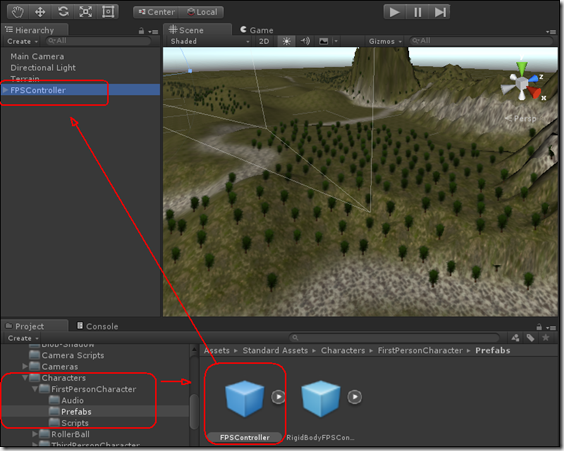
Task: Open the Gizmos dropdown
Action: [x=385, y=41]
